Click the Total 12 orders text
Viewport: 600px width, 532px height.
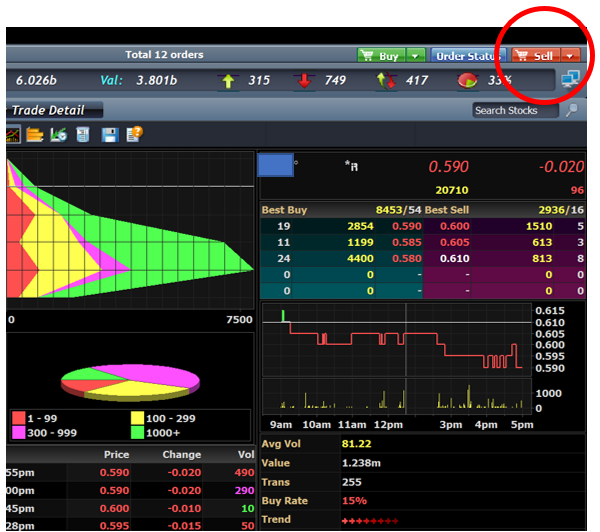pos(164,55)
